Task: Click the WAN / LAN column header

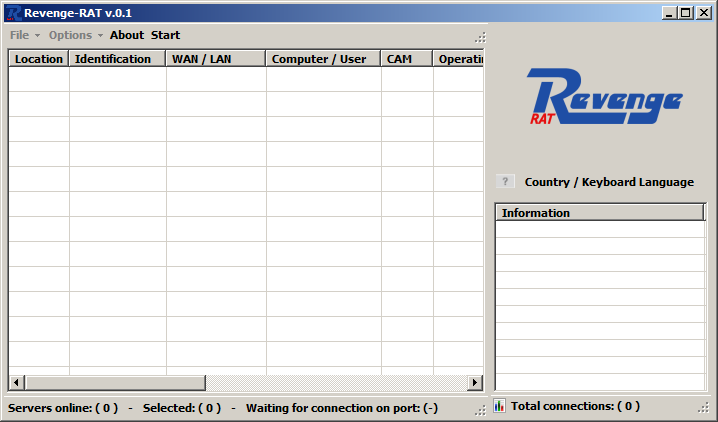Action: (216, 59)
